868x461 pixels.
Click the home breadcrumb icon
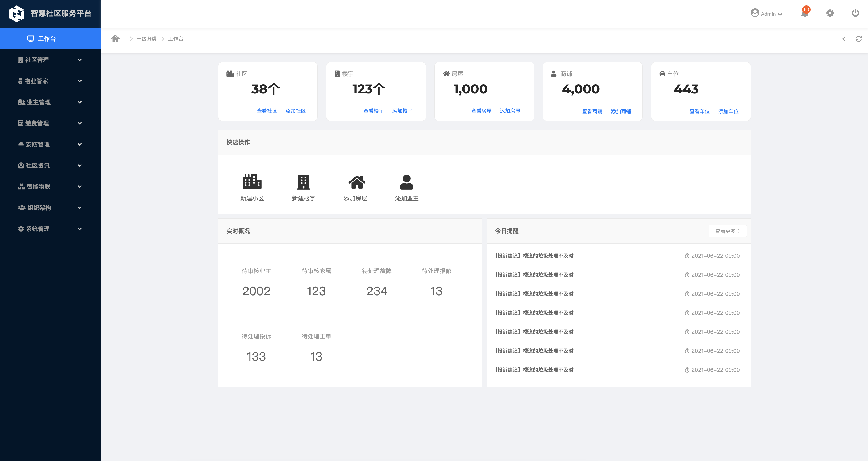tap(115, 39)
